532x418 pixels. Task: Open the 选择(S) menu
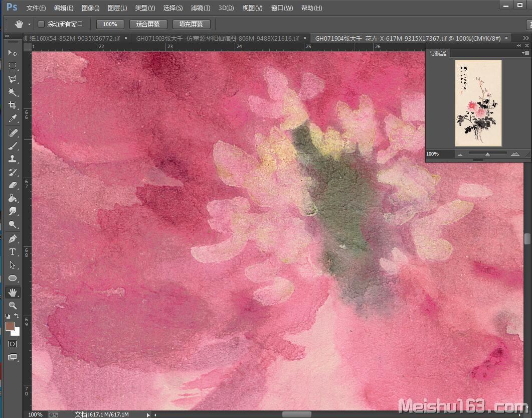pos(172,8)
